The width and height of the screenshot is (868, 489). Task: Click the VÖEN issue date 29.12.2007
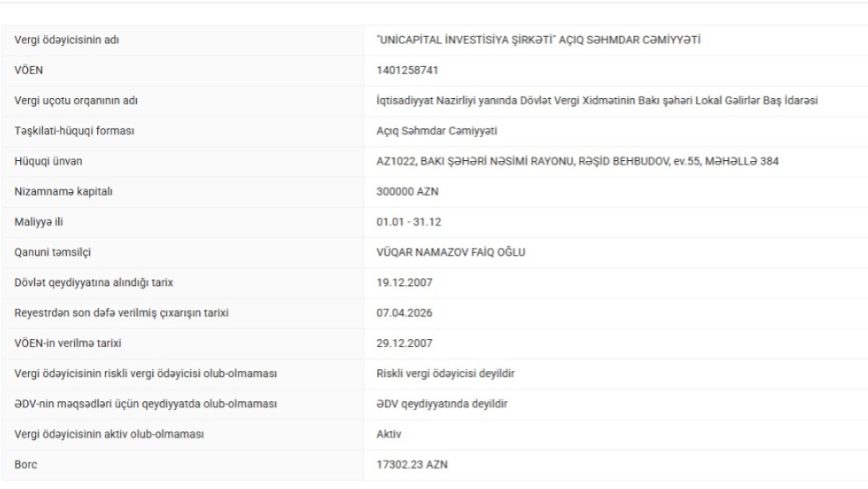(404, 344)
